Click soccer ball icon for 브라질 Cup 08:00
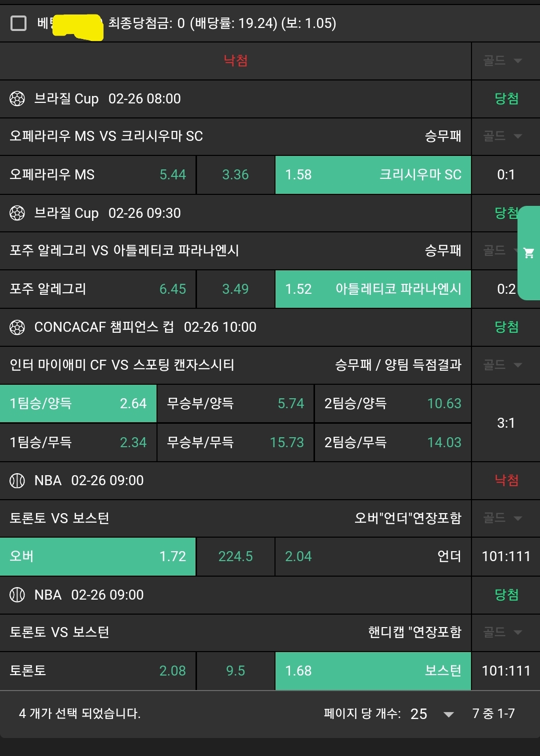 click(x=17, y=99)
